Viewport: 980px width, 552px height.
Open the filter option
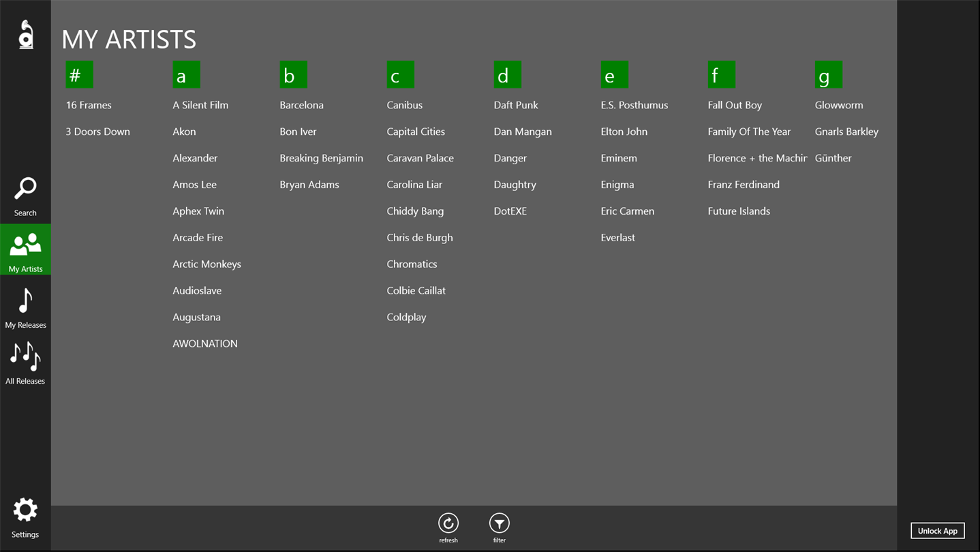tap(500, 527)
